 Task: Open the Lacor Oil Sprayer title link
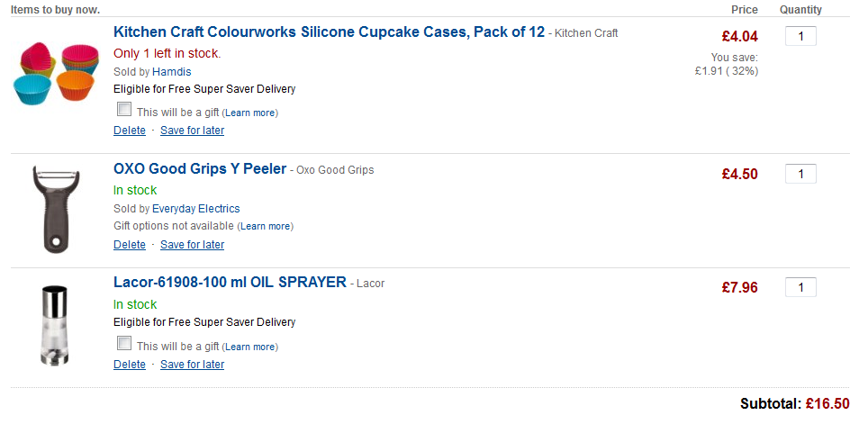click(x=230, y=283)
